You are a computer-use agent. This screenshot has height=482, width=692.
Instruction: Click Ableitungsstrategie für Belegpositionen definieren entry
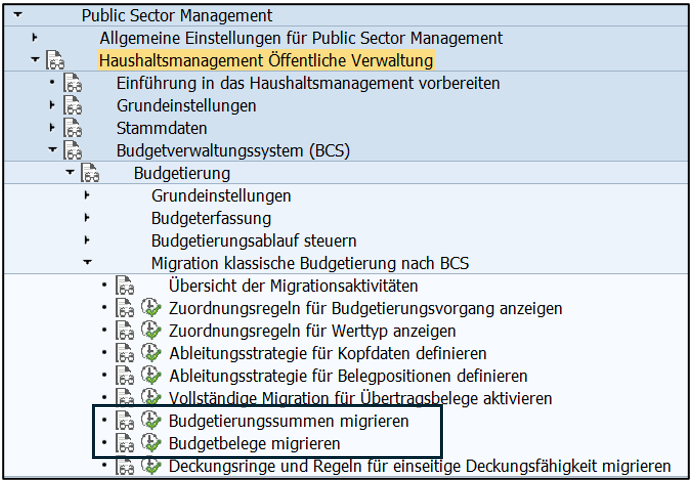pos(348,376)
